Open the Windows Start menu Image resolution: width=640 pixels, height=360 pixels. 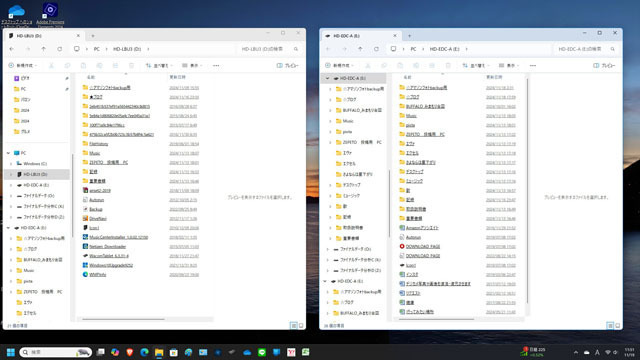pyautogui.click(x=11, y=352)
